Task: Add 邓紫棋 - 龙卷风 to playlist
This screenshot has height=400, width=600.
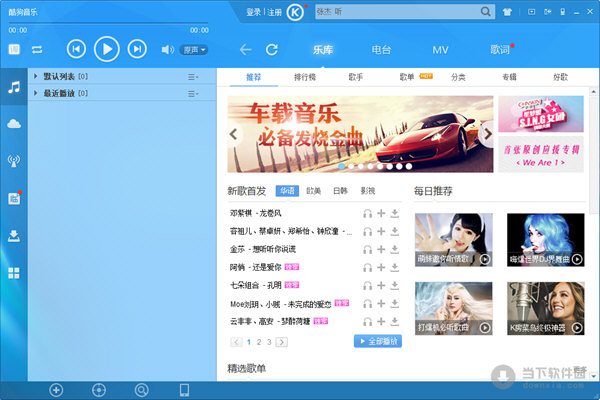Action: 381,213
